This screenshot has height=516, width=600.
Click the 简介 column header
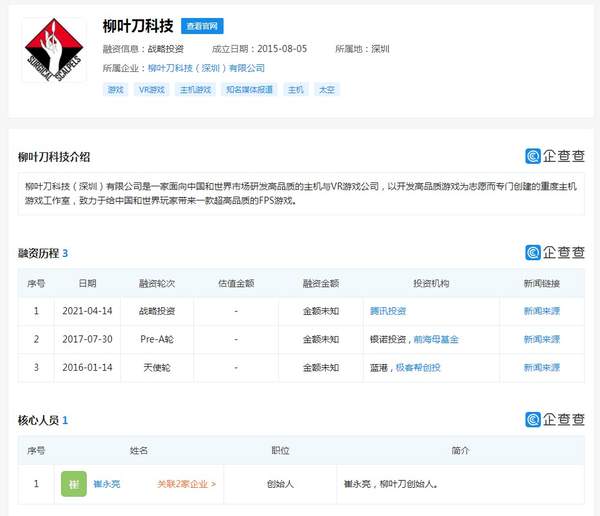460,450
